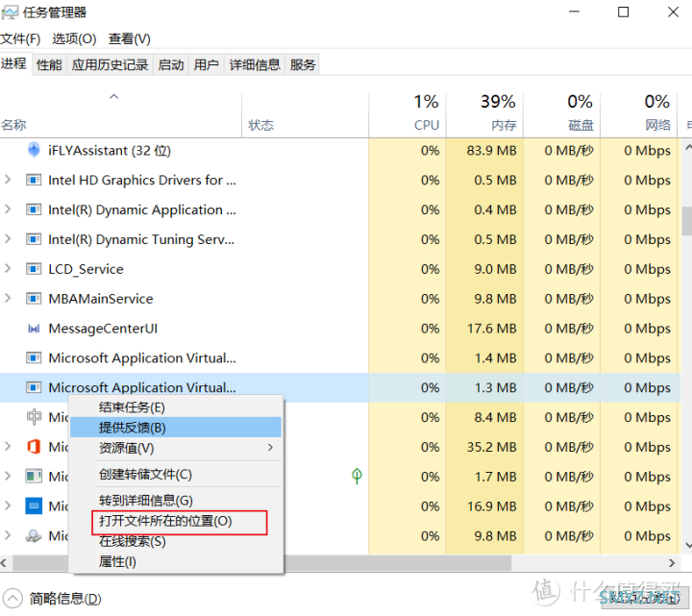Switch to the 启动 tab
The image size is (692, 616).
coord(171,64)
